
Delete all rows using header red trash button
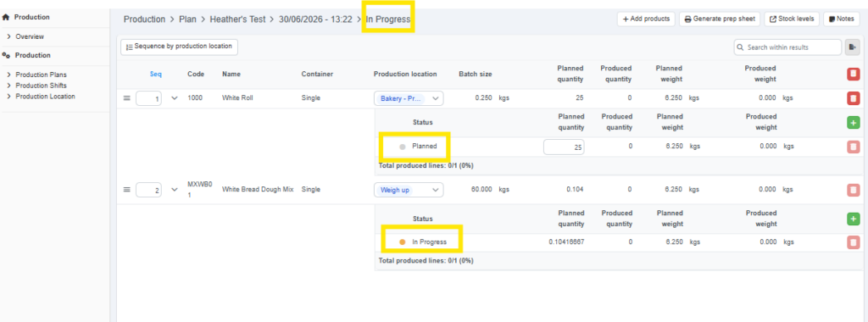coord(853,74)
